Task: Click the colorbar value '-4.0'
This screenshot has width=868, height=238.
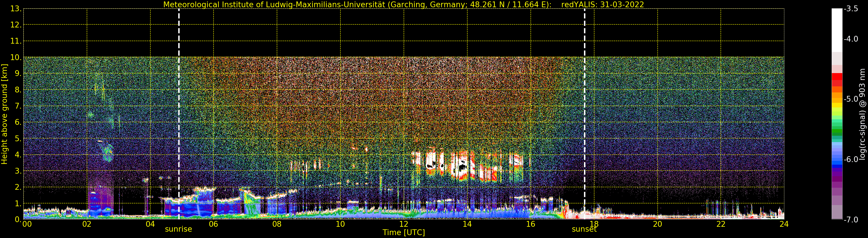Action: (851, 39)
